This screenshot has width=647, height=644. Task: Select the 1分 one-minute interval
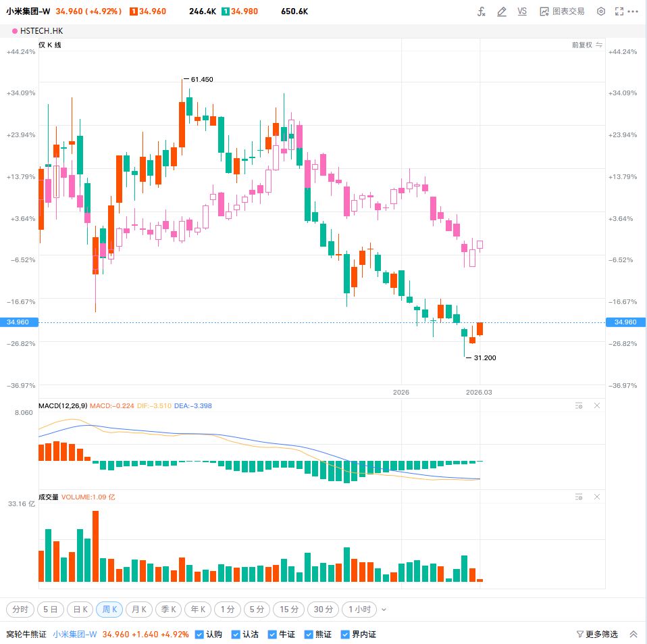coord(228,610)
